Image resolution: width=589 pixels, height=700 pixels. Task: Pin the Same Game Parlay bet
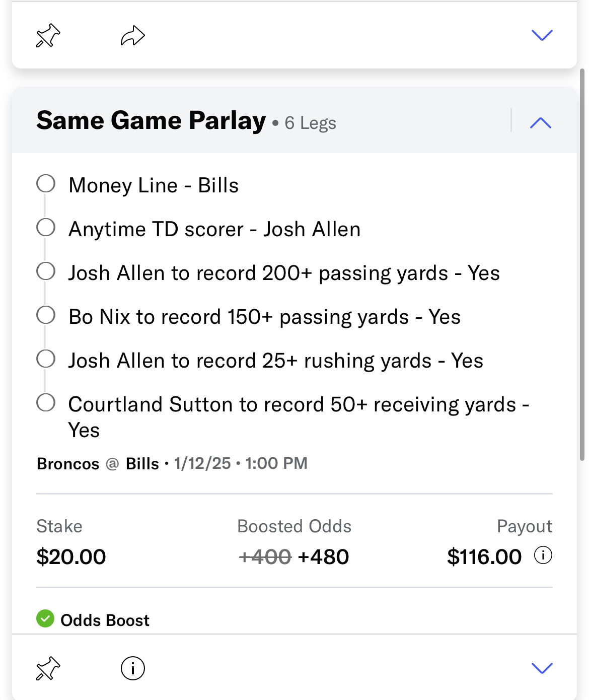click(48, 669)
